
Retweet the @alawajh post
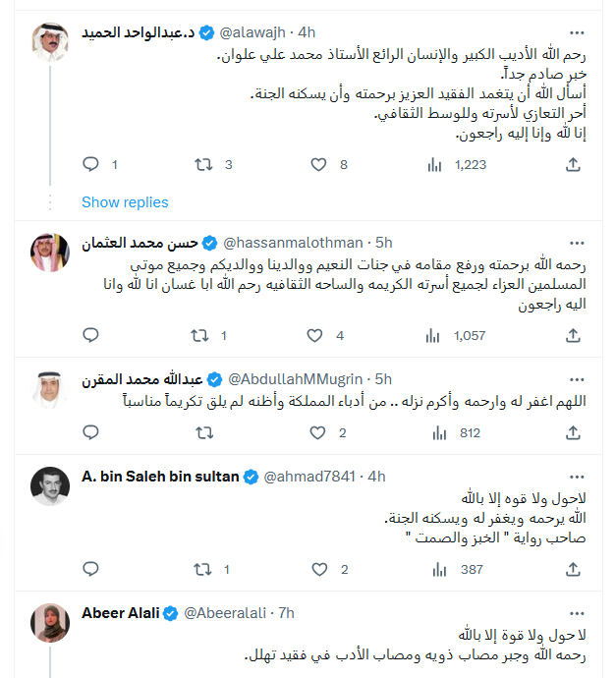[203, 165]
